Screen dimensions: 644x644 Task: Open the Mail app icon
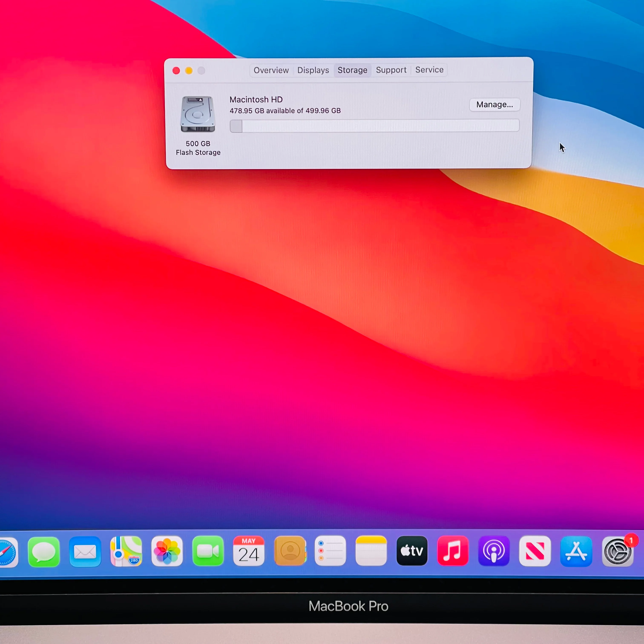pos(85,552)
